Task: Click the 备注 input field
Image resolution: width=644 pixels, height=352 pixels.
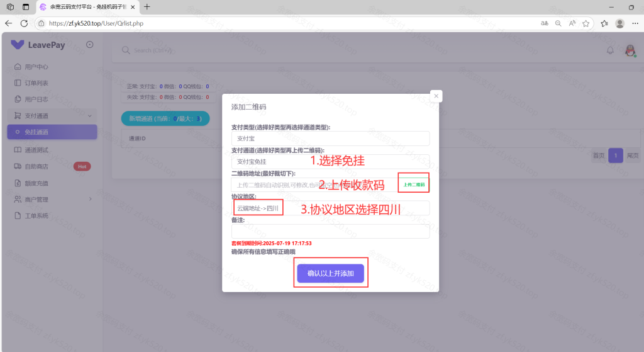Action: [330, 231]
